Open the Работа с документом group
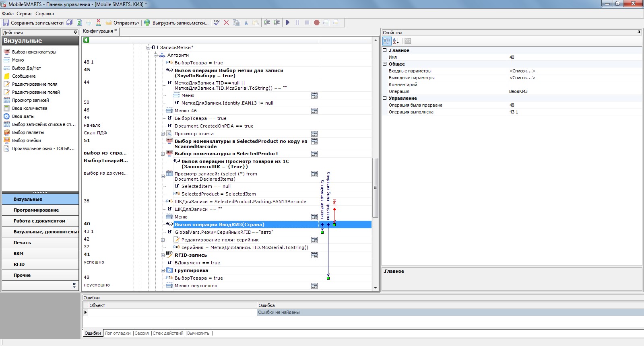The height and width of the screenshot is (346, 644). (x=40, y=221)
